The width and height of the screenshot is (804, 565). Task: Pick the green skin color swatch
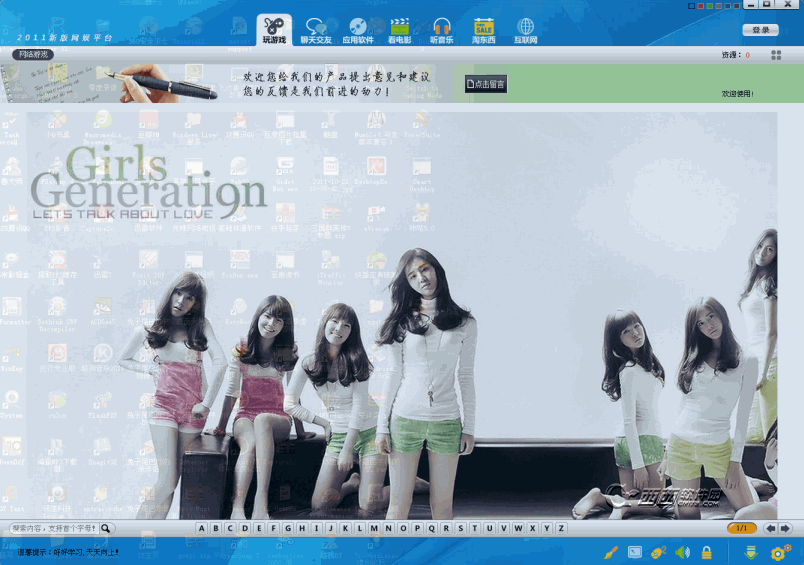[709, 6]
